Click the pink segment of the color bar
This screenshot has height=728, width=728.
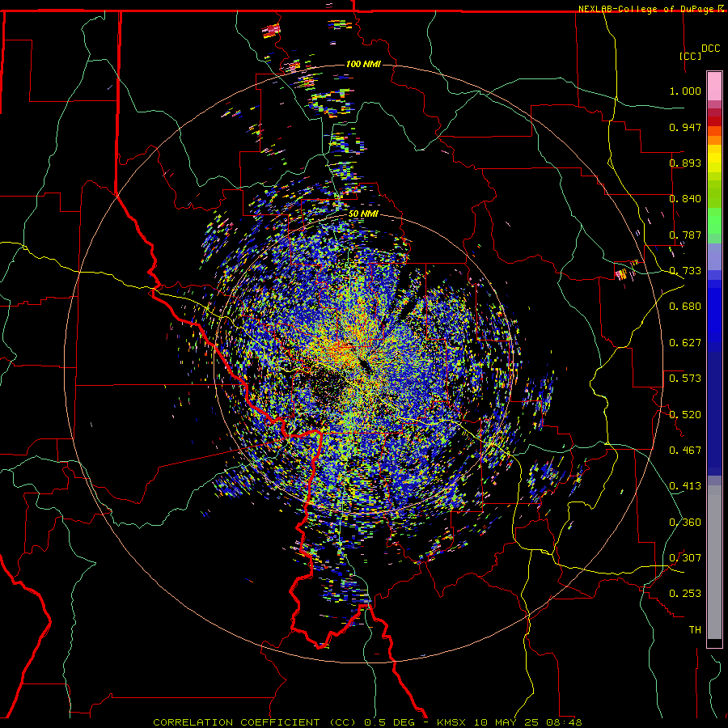714,86
